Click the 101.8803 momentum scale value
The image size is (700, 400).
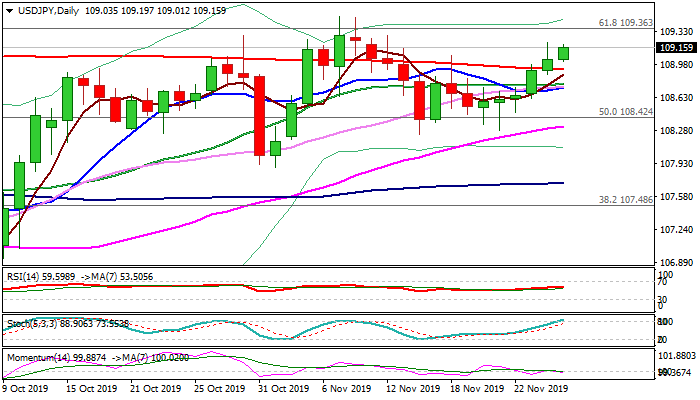point(678,356)
